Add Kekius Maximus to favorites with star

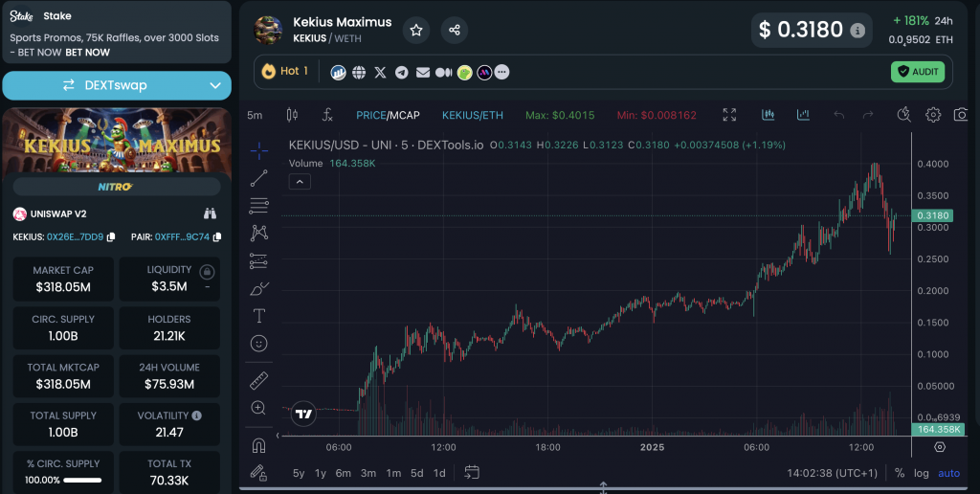(x=416, y=30)
